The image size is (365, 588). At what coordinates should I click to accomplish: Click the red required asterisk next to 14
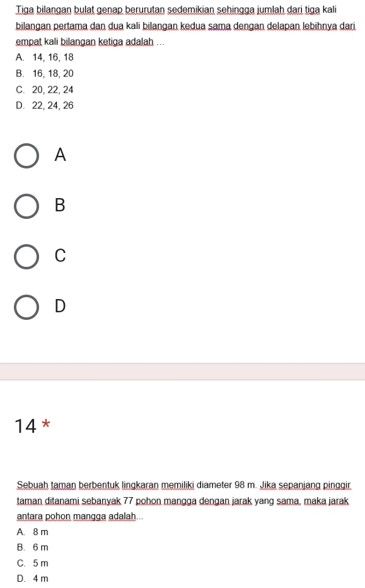(x=46, y=424)
